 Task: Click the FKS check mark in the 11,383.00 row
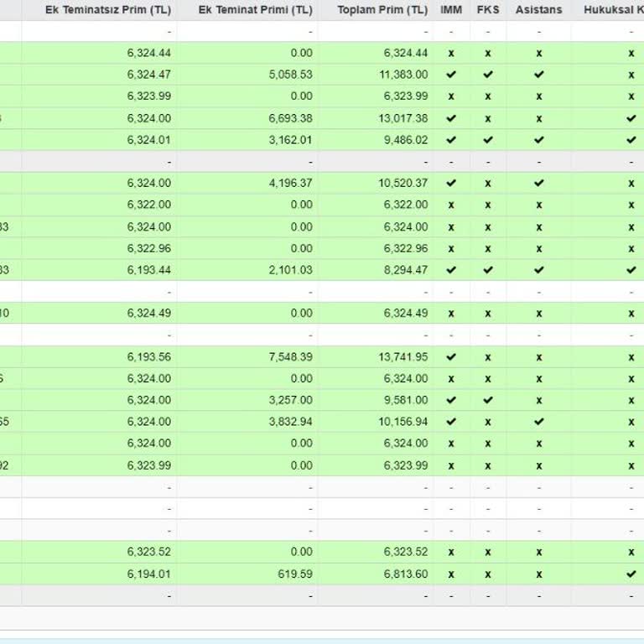point(488,75)
